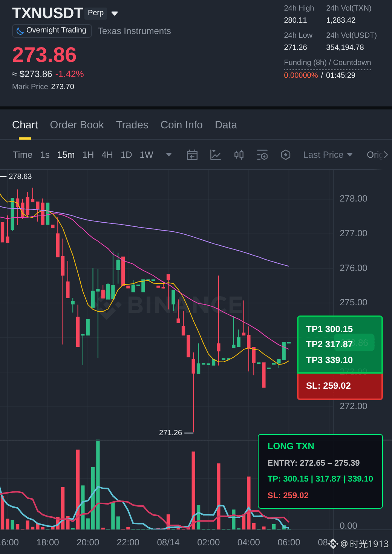Tap the 24h Vol(TXN) 1,283.42 value

[x=341, y=20]
